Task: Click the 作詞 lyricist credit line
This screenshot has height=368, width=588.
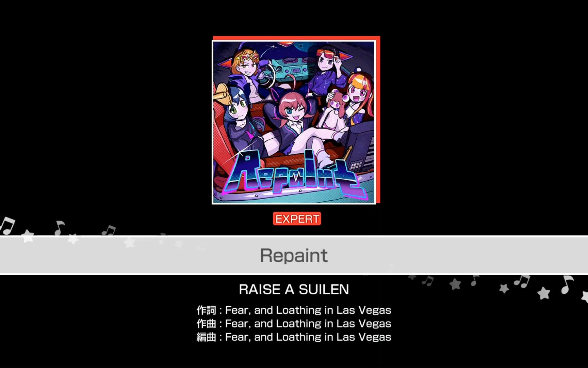Action: (x=294, y=310)
